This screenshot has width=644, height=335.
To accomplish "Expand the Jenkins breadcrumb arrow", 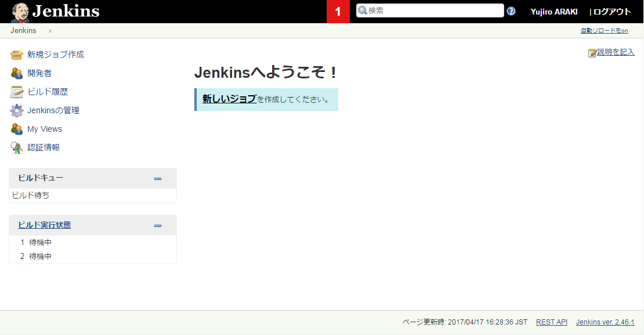I will [x=50, y=31].
